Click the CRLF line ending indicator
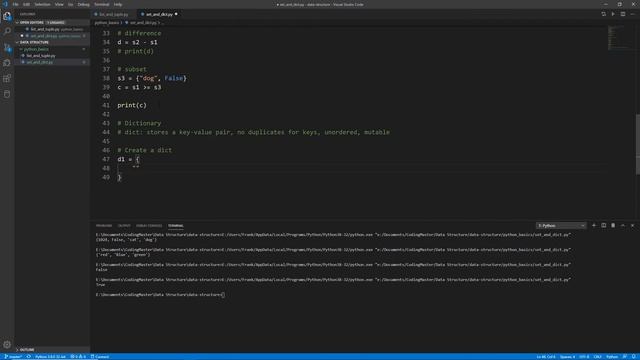640x360 pixels. point(598,357)
